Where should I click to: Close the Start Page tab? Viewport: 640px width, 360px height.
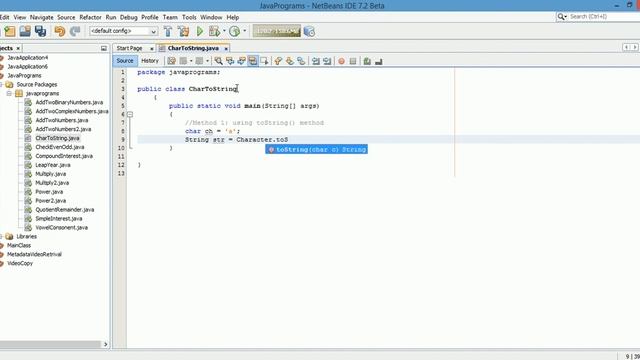pos(152,49)
